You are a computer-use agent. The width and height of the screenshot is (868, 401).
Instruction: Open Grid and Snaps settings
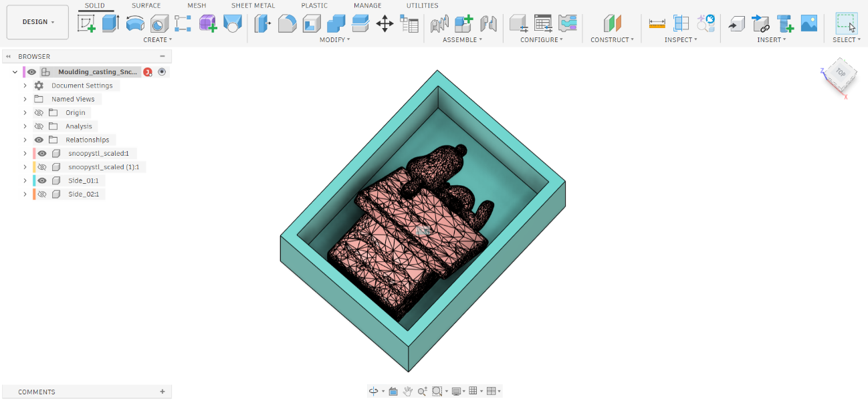[473, 391]
